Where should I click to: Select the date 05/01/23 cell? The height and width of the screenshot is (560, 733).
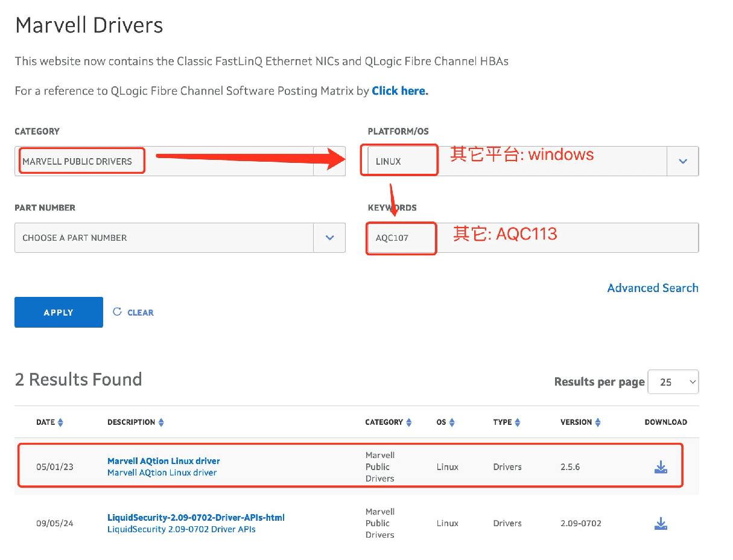[55, 467]
